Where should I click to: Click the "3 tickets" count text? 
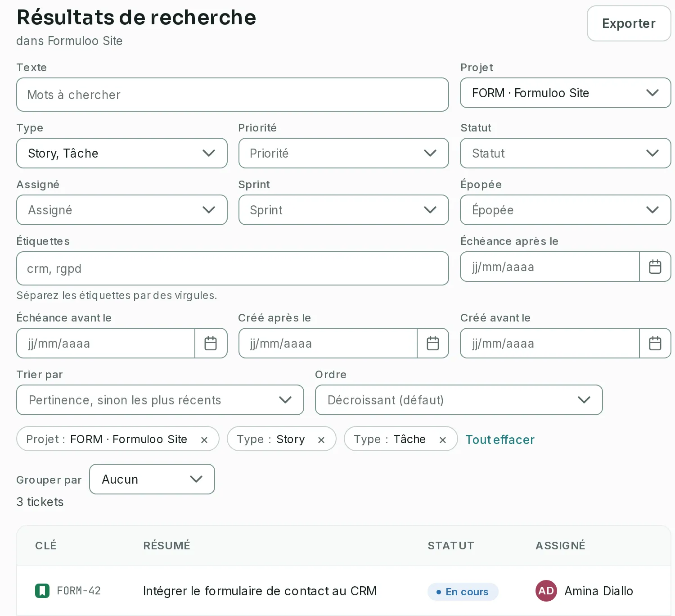40,502
